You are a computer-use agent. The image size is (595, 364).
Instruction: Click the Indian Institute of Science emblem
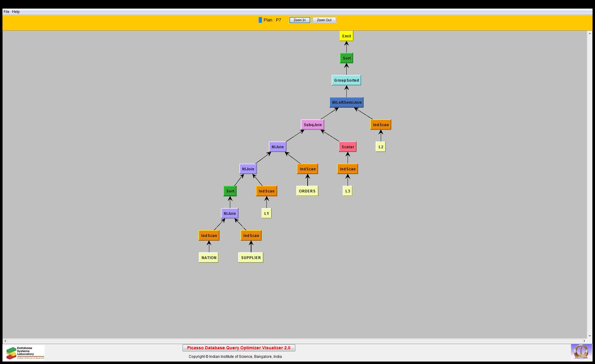click(x=581, y=352)
